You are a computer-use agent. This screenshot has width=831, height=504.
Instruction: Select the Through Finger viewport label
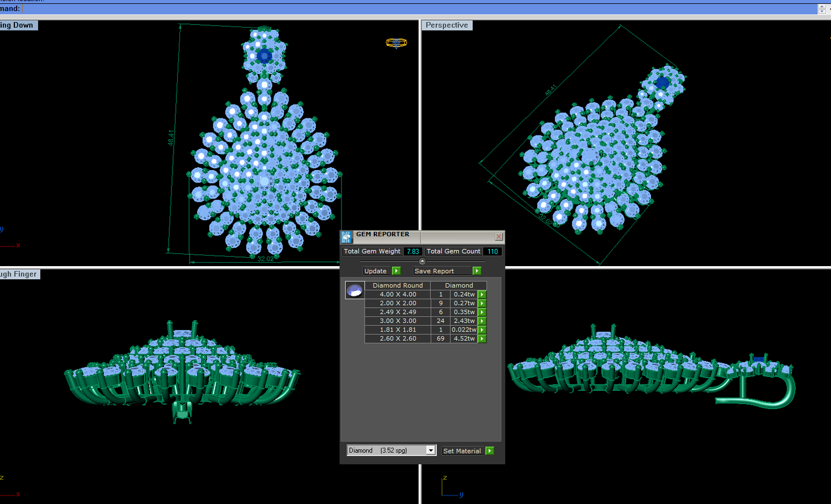20,274
